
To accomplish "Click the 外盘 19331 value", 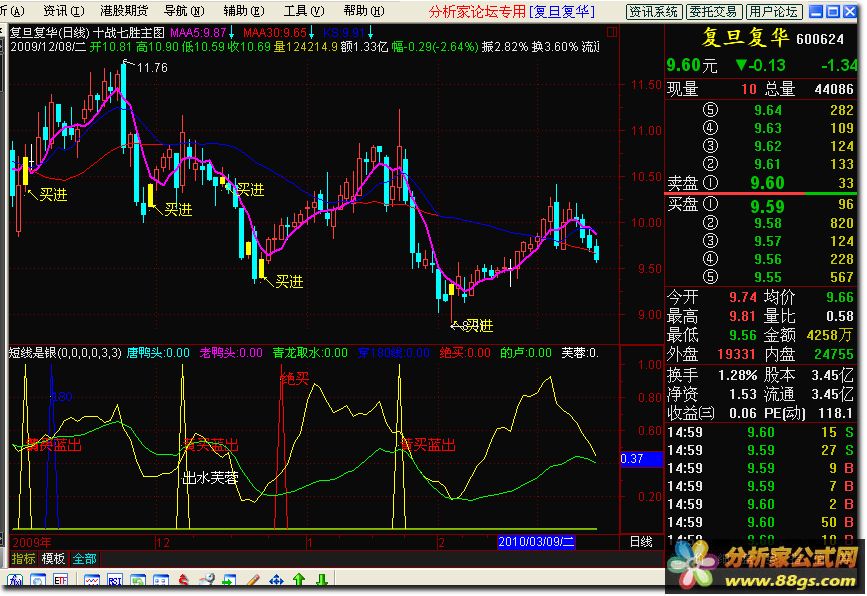I will 736,354.
